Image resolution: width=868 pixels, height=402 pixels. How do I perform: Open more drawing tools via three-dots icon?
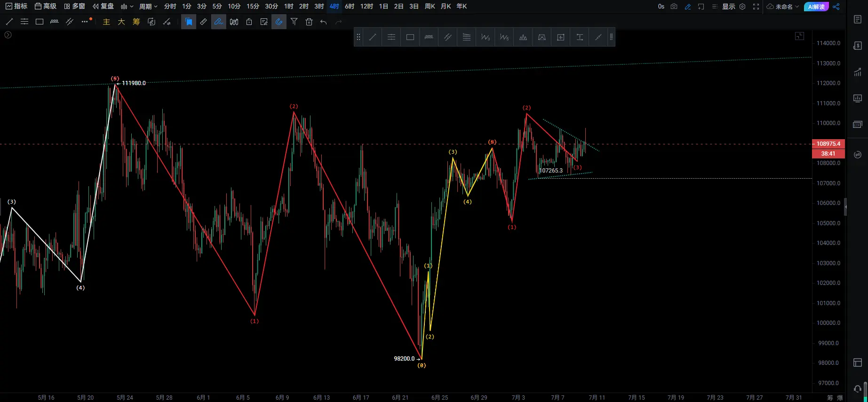tap(85, 22)
